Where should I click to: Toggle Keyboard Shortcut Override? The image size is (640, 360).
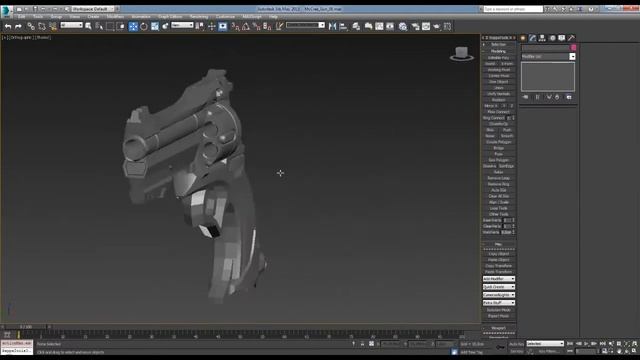[x=223, y=27]
